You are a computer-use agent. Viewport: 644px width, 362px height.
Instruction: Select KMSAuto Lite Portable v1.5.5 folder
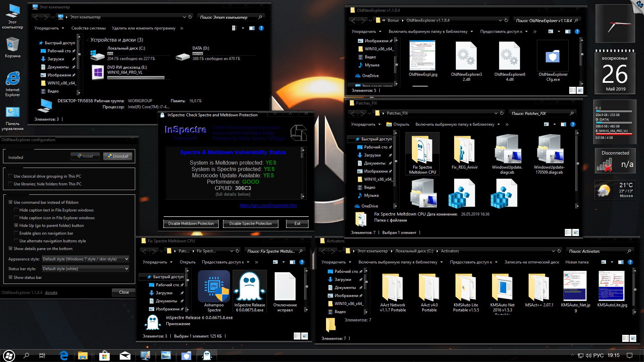click(x=466, y=293)
